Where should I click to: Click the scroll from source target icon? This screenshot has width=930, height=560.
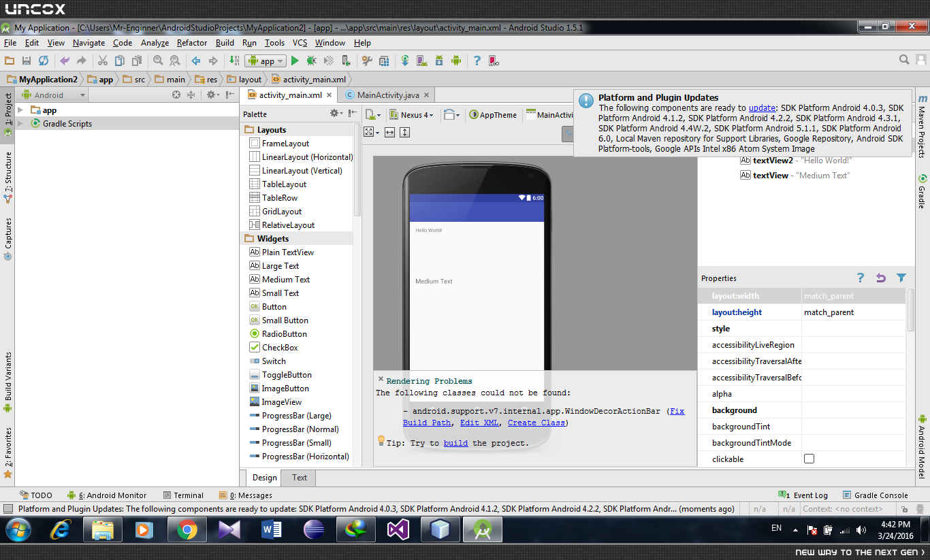176,95
